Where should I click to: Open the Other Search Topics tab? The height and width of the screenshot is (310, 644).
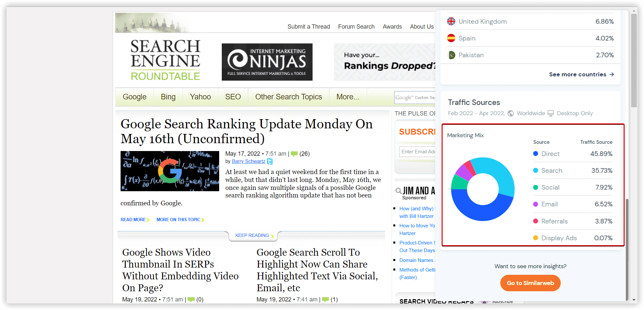pyautogui.click(x=288, y=97)
